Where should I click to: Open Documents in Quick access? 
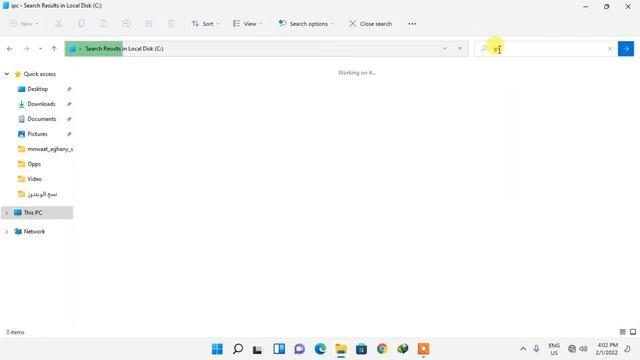[42, 119]
